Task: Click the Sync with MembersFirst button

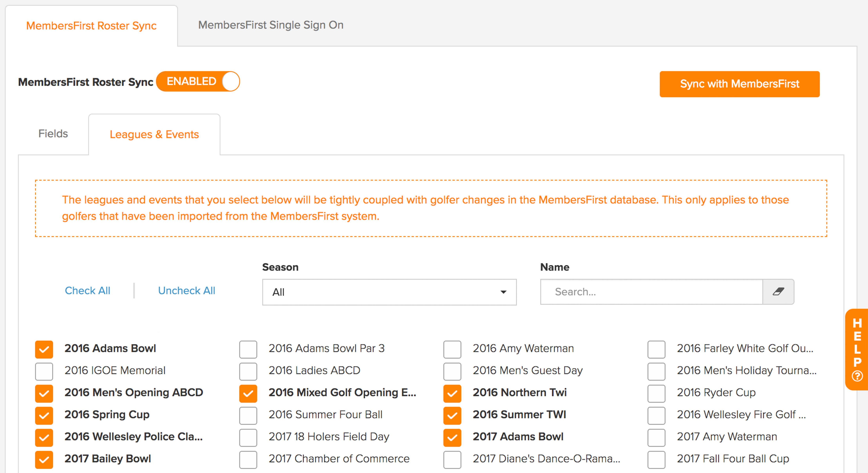Action: [x=740, y=84]
